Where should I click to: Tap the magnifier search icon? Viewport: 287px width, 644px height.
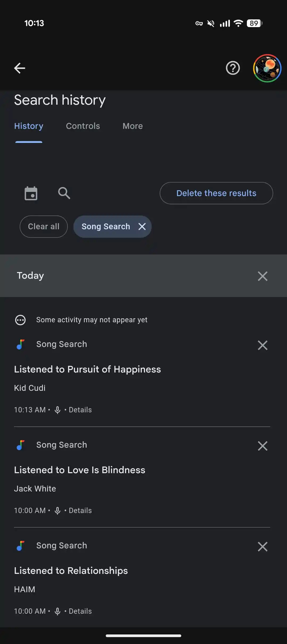tap(64, 193)
